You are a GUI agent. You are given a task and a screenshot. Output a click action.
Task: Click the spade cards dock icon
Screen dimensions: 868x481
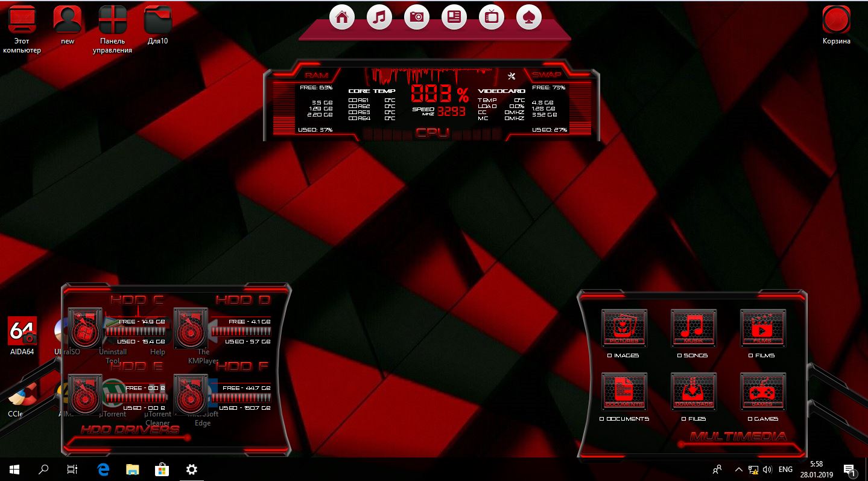[529, 18]
